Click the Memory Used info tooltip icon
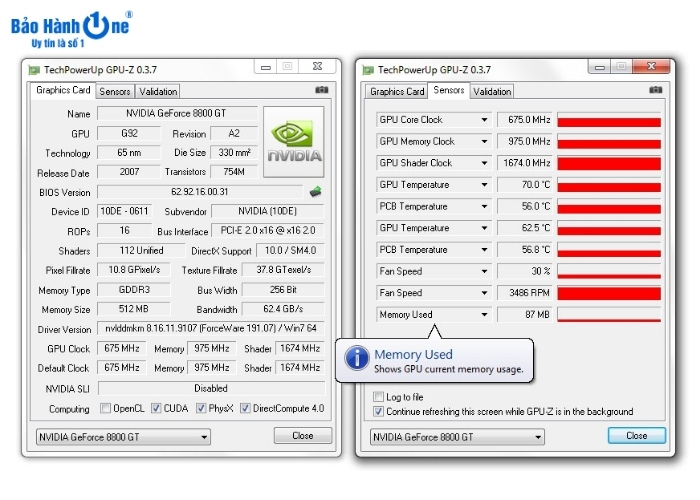This screenshot has height=500, width=700. click(357, 358)
